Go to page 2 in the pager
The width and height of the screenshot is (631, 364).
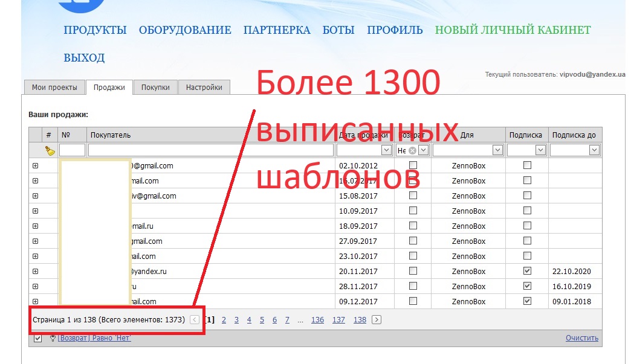point(224,320)
